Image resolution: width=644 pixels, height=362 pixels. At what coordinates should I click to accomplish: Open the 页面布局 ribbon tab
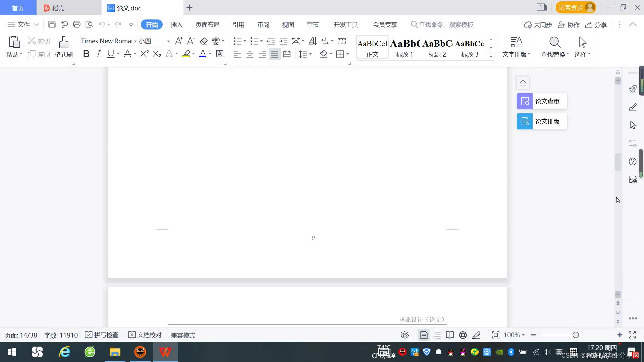pyautogui.click(x=207, y=25)
